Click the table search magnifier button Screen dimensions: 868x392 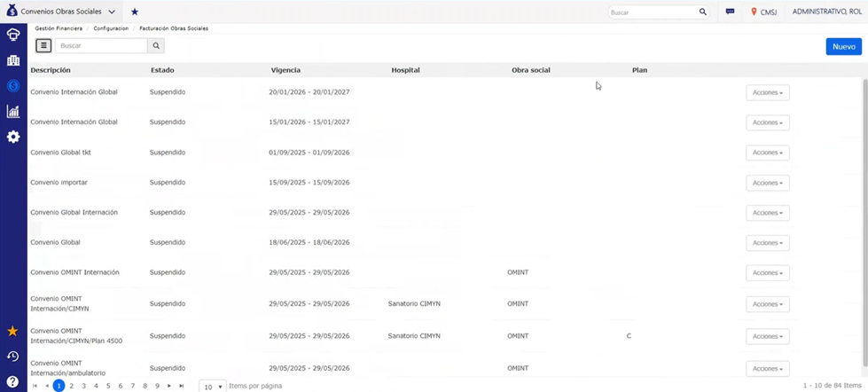tap(155, 46)
